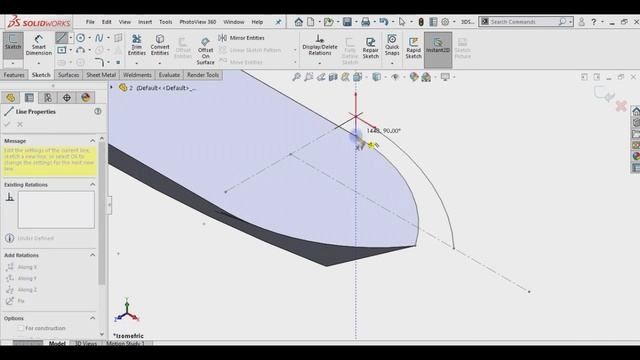
Task: Click the Save icon
Action: pyautogui.click(x=347, y=22)
